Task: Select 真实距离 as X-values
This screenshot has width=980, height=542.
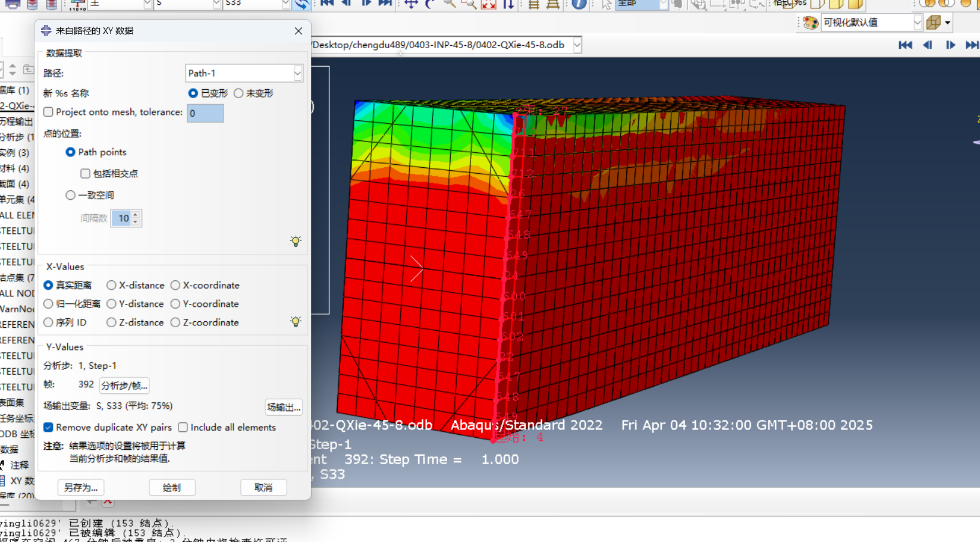Action: pos(49,286)
